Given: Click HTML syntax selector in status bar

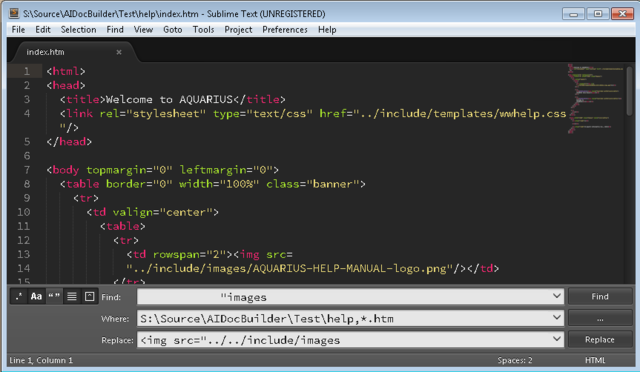Looking at the screenshot, I should click(x=595, y=360).
